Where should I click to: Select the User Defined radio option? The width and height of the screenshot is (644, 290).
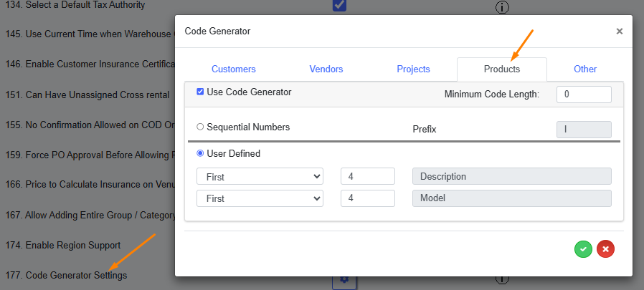[x=200, y=153]
